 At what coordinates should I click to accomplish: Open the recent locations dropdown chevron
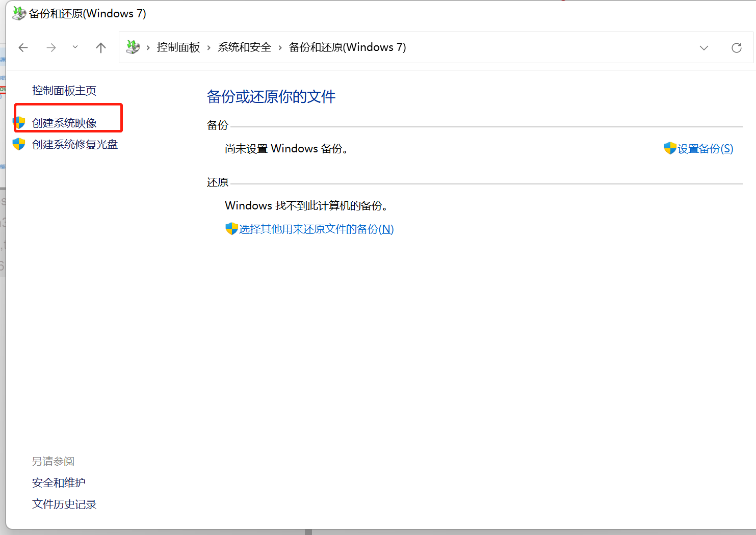coord(75,47)
